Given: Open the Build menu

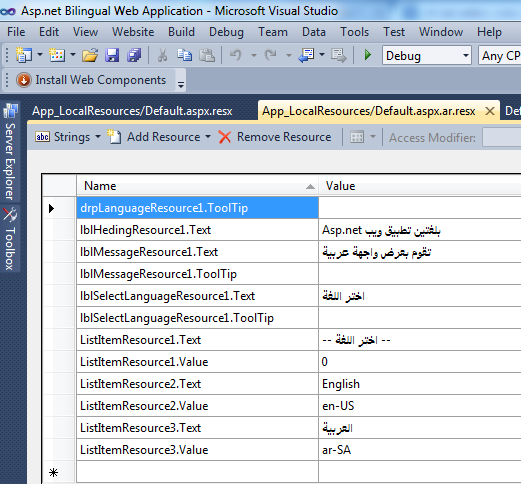Looking at the screenshot, I should (x=181, y=32).
